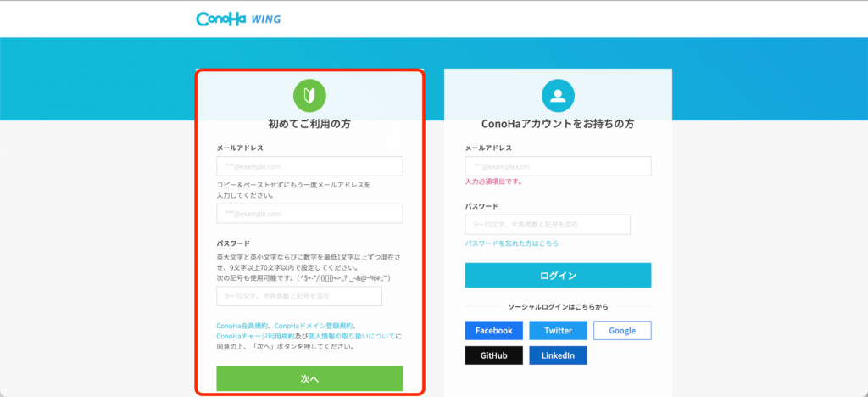Focus the existing-account email field
The height and width of the screenshot is (397, 868).
coord(558,166)
